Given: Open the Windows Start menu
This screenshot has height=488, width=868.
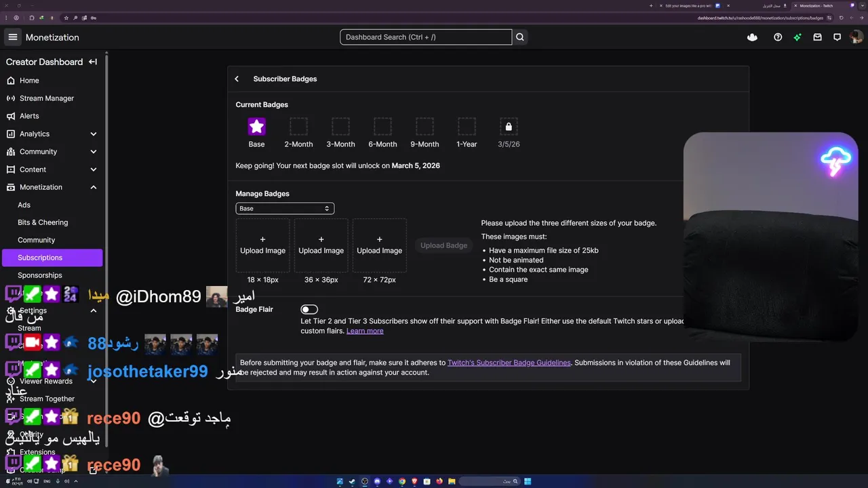Looking at the screenshot, I should [528, 481].
